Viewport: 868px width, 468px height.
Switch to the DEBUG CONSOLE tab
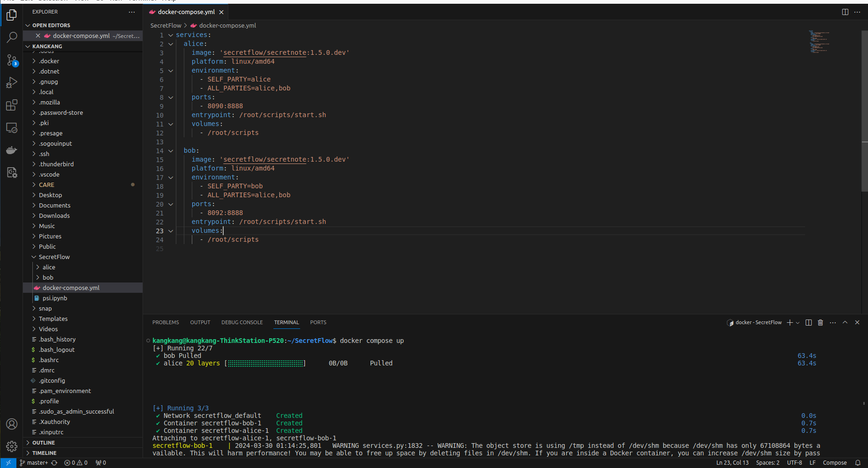[x=242, y=322]
